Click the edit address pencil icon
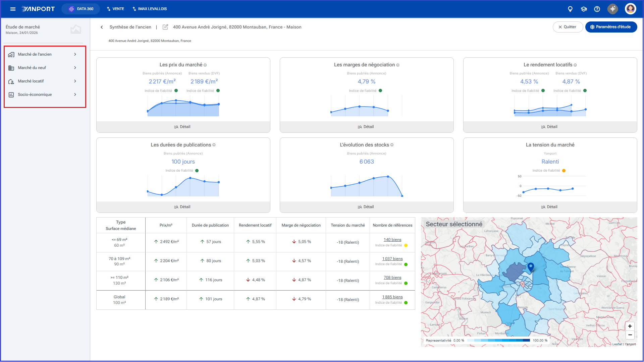644x362 pixels. [x=165, y=27]
